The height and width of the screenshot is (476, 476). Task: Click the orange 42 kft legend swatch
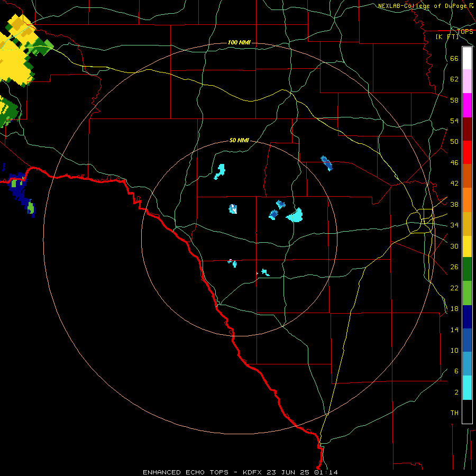(467, 200)
